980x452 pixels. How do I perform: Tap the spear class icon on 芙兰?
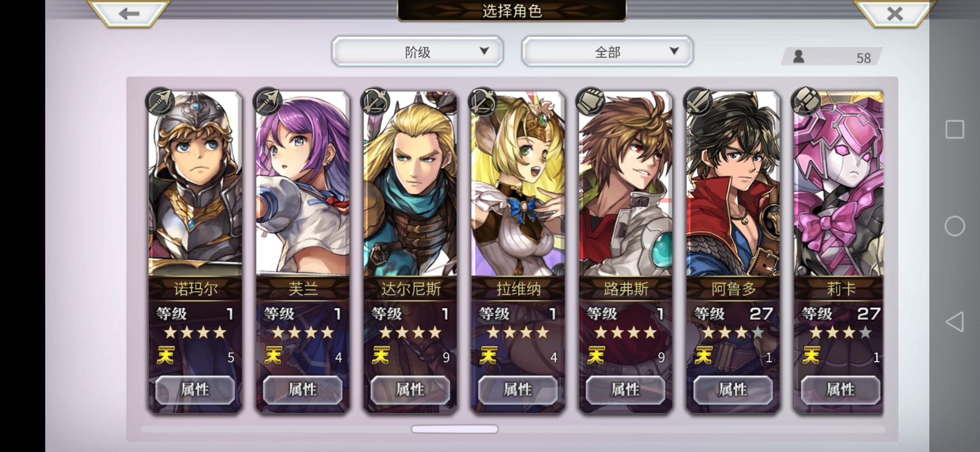[268, 102]
